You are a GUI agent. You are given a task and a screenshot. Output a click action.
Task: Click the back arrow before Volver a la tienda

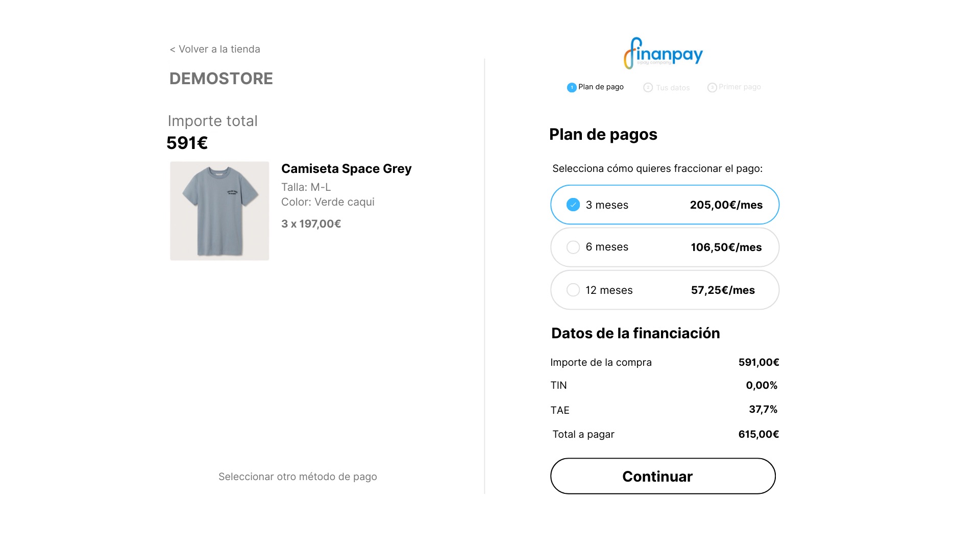[172, 49]
